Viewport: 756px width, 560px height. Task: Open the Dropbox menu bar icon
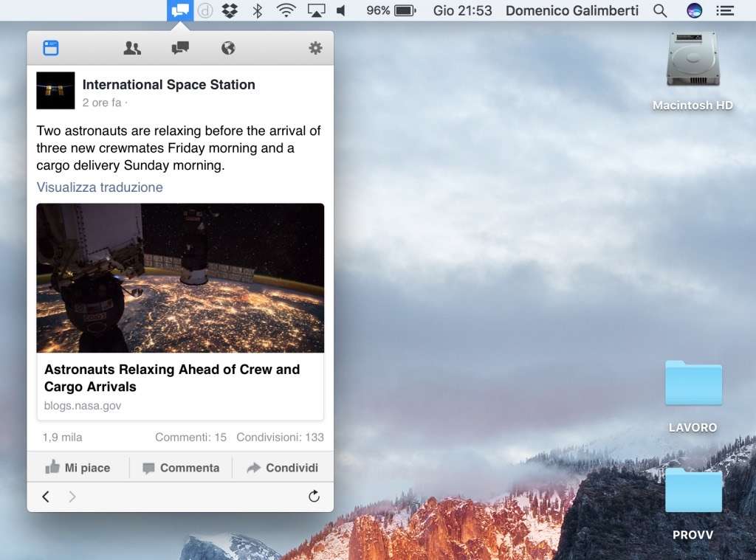[x=230, y=10]
